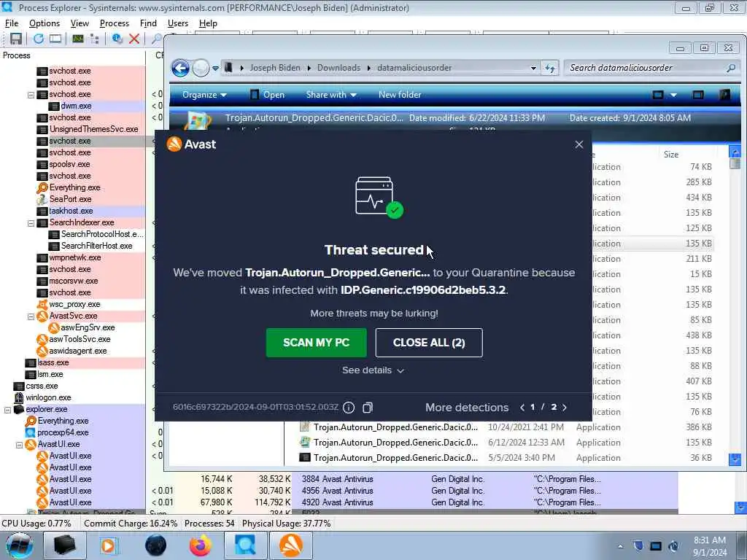The image size is (747, 560).
Task: Open the Share with dropdown
Action: tap(331, 95)
